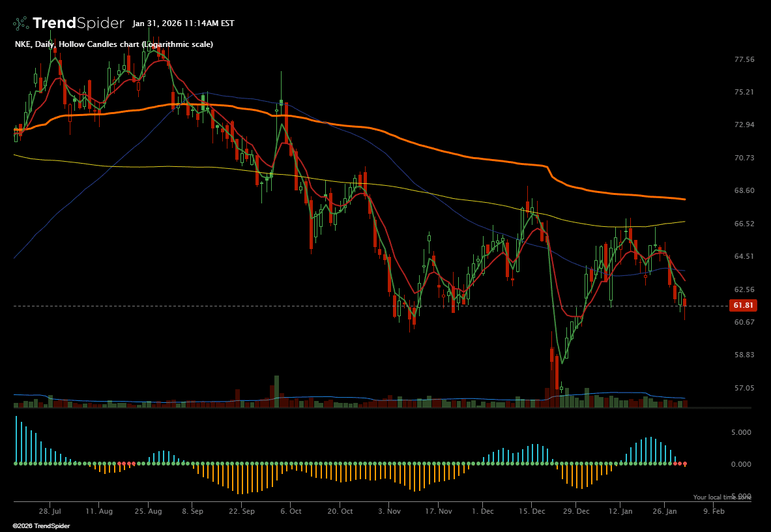771x532 pixels.
Task: Select the 57.05 price axis label
Action: [x=744, y=388]
